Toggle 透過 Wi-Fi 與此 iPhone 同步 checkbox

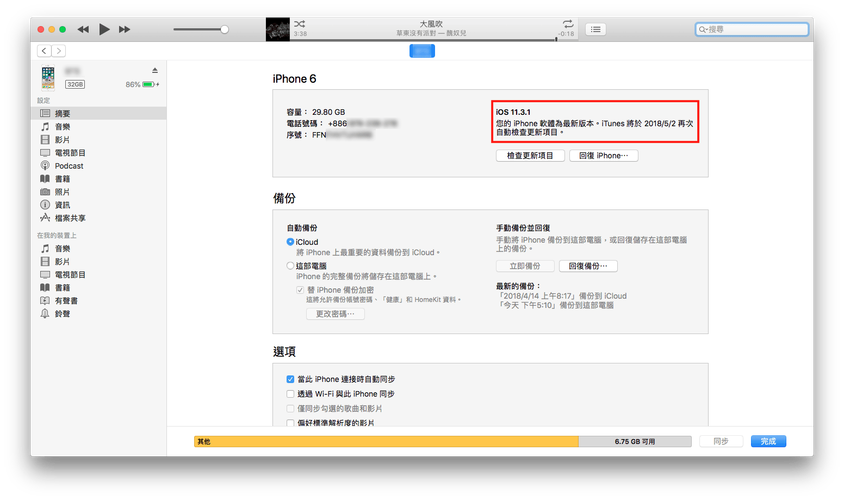[290, 394]
